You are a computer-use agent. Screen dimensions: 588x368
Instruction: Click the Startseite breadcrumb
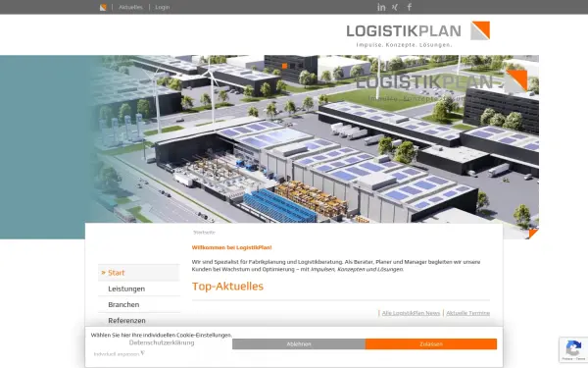[x=204, y=233]
